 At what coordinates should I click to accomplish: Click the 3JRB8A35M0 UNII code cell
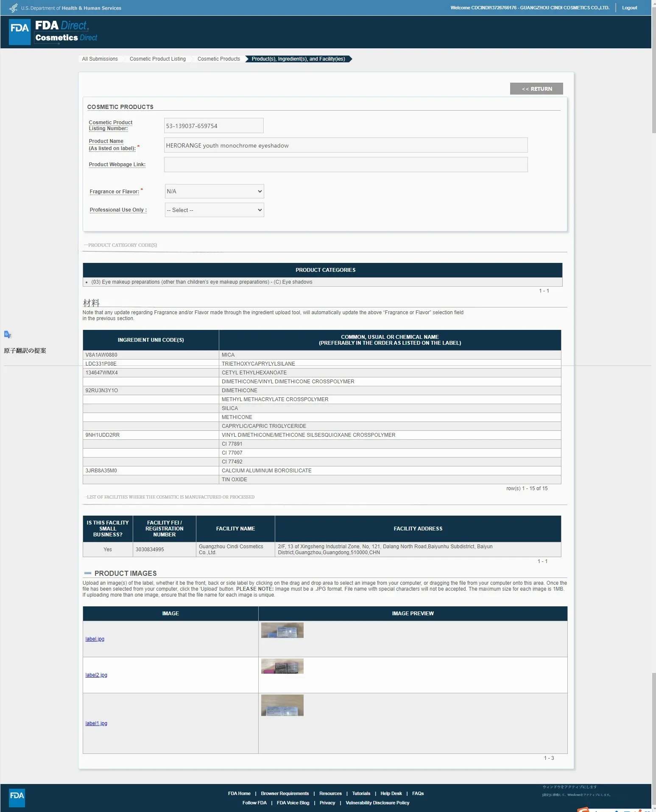pyautogui.click(x=151, y=471)
